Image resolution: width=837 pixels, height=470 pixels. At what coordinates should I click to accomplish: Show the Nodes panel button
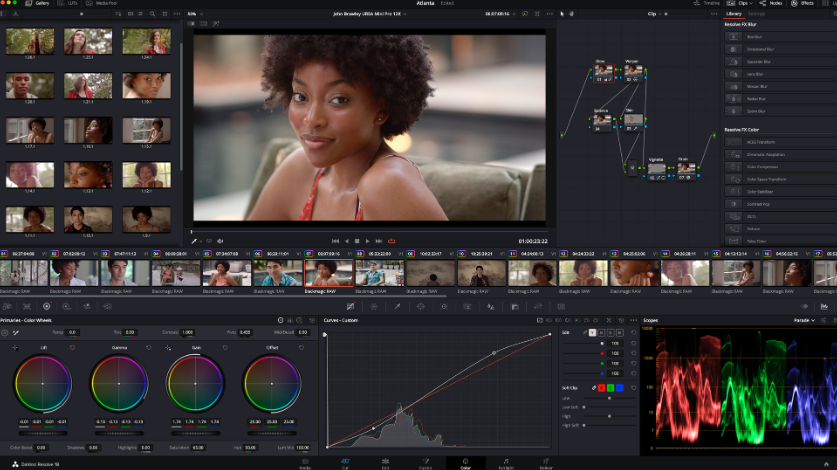[x=771, y=3]
